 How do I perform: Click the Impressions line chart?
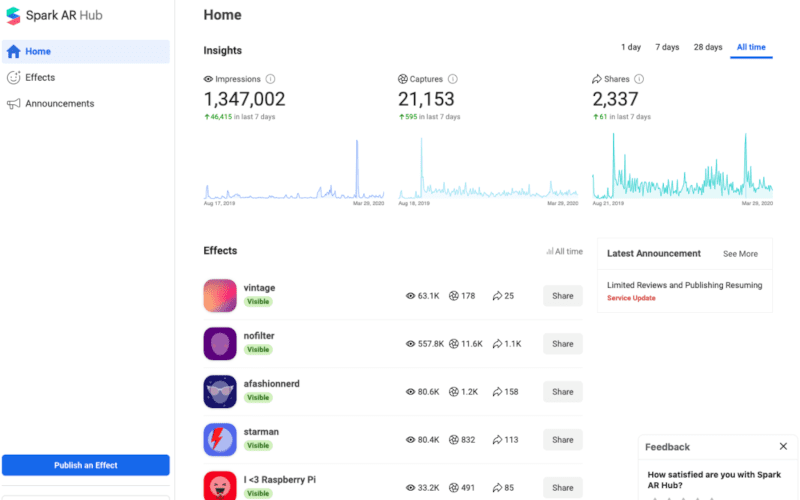294,168
